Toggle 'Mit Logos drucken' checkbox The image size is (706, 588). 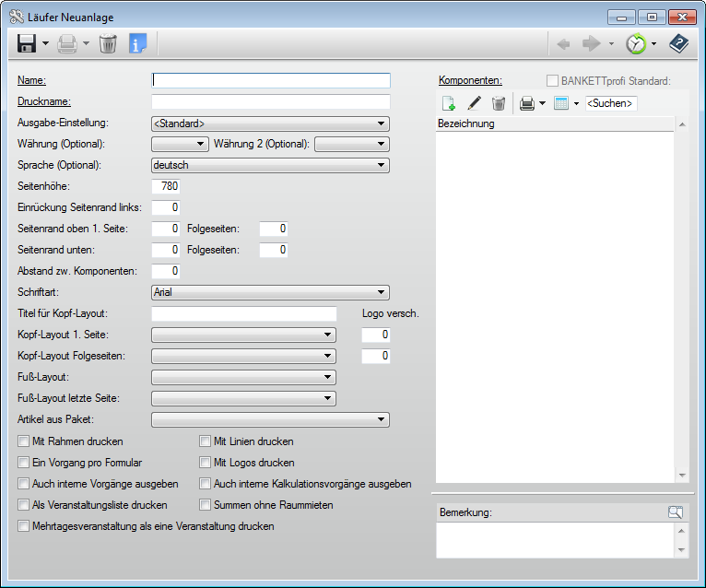206,463
